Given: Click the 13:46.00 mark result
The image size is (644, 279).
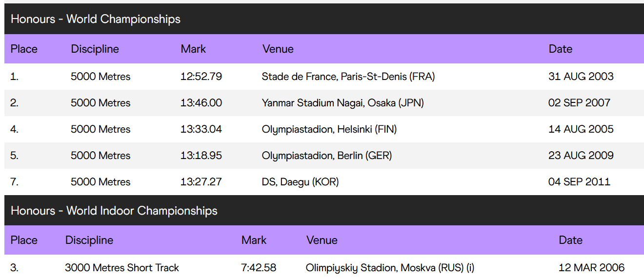Looking at the screenshot, I should pyautogui.click(x=201, y=103).
